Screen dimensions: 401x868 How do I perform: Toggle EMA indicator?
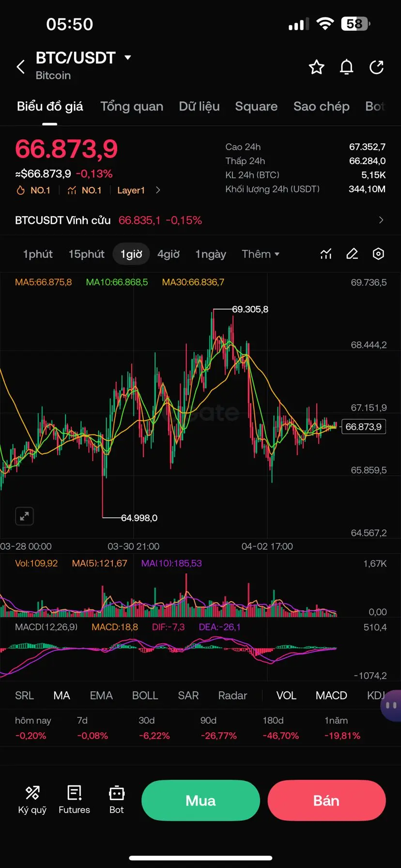pyautogui.click(x=101, y=696)
